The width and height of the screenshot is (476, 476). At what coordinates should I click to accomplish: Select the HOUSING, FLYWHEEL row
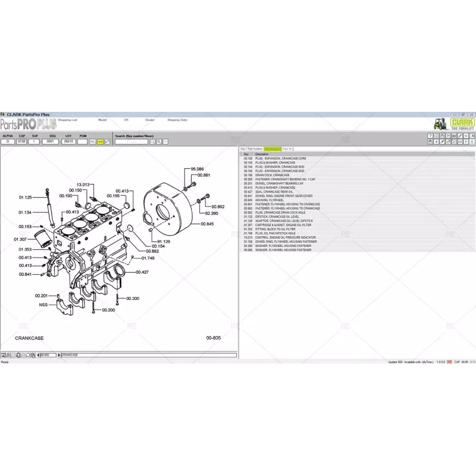pos(271,200)
